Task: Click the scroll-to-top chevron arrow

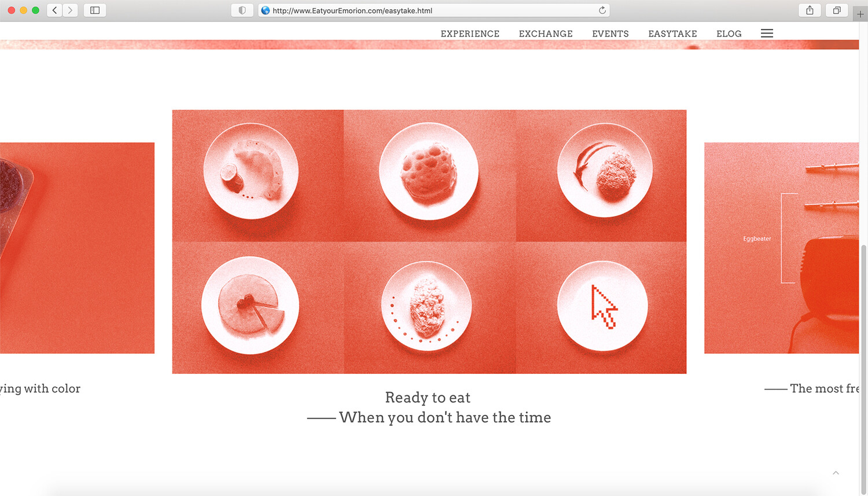Action: (836, 473)
